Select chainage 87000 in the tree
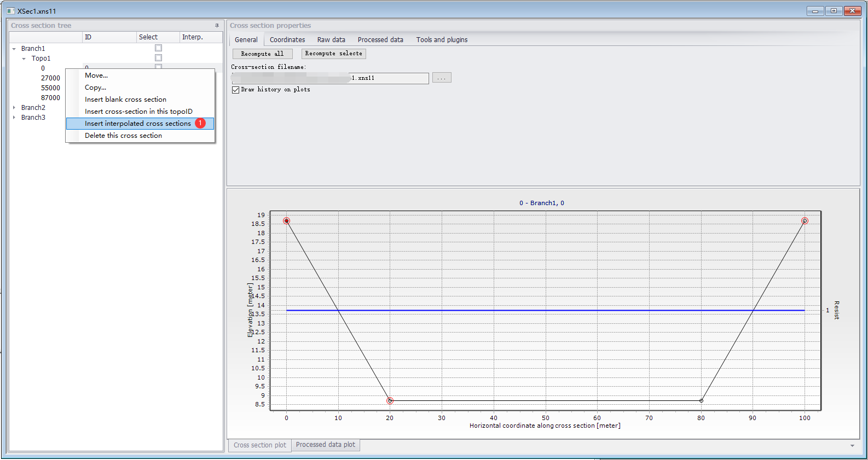868x460 pixels. click(50, 98)
